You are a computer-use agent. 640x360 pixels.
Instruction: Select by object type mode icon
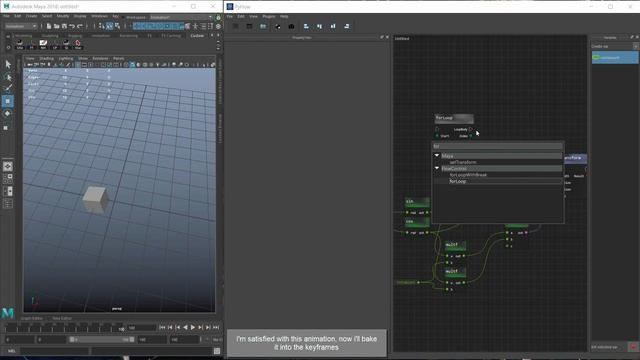[x=109, y=26]
